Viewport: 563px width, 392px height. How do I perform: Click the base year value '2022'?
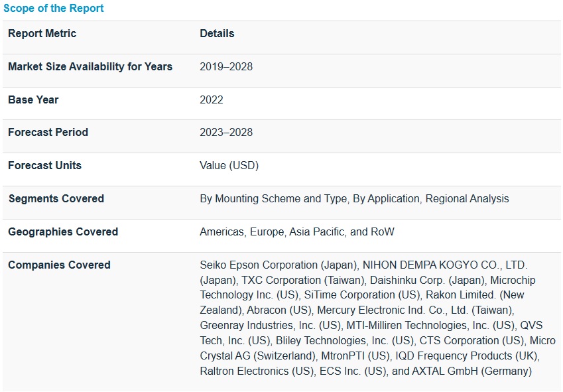point(212,100)
